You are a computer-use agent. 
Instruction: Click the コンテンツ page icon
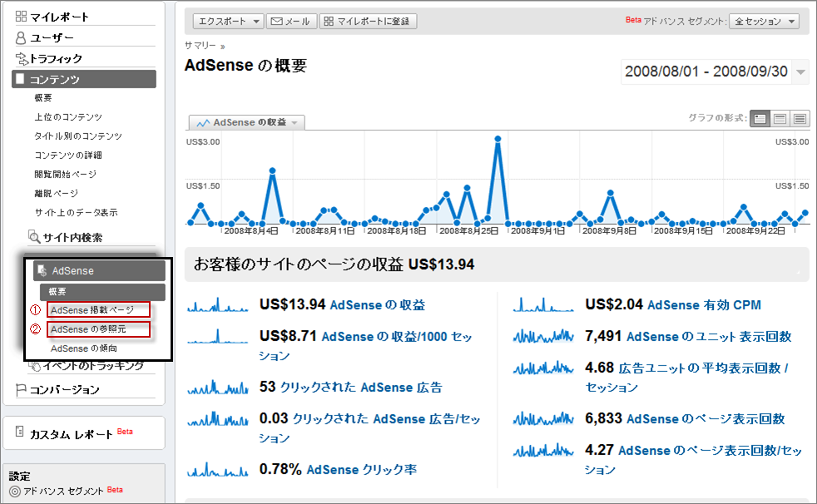point(20,79)
